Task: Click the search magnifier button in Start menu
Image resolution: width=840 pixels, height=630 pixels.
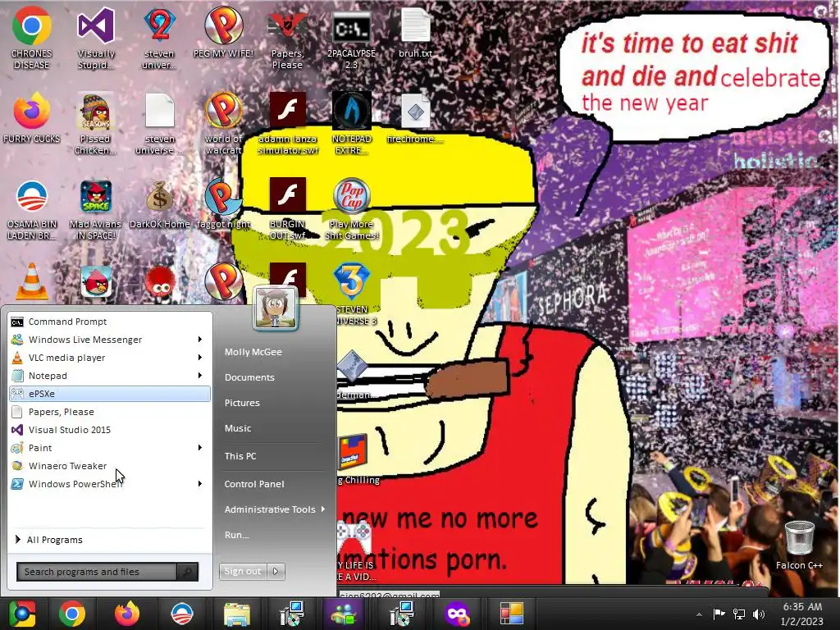Action: click(188, 572)
